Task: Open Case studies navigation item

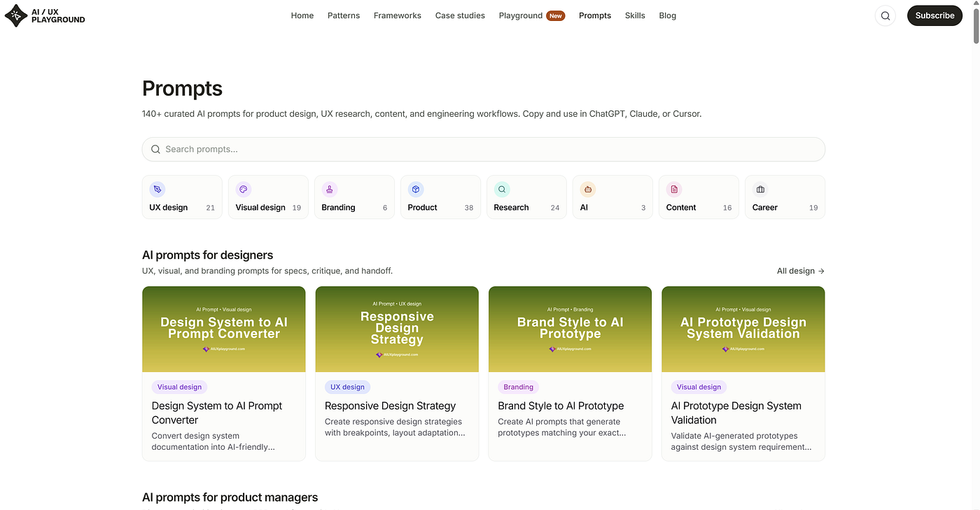Action: pyautogui.click(x=460, y=15)
